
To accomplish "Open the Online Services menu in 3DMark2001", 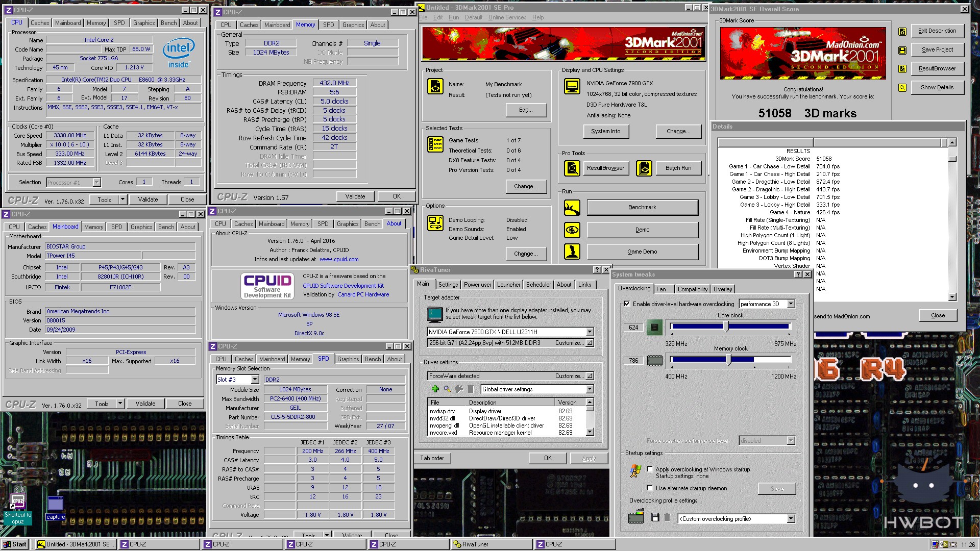I will 507,17.
